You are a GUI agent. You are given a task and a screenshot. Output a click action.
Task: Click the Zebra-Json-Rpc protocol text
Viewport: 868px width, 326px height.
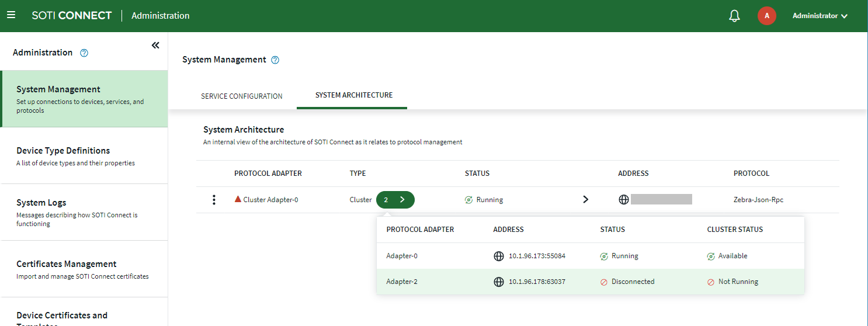click(758, 200)
